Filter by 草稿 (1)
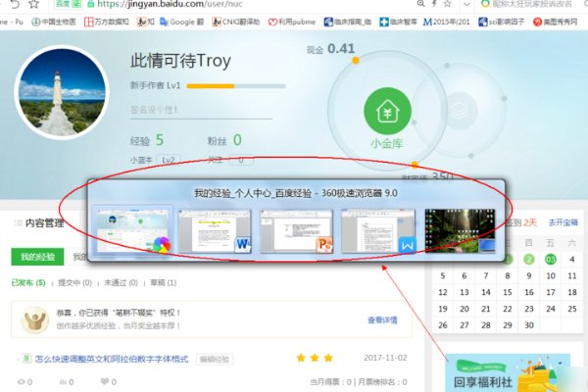Screen dimensions: 588x392 [163, 283]
